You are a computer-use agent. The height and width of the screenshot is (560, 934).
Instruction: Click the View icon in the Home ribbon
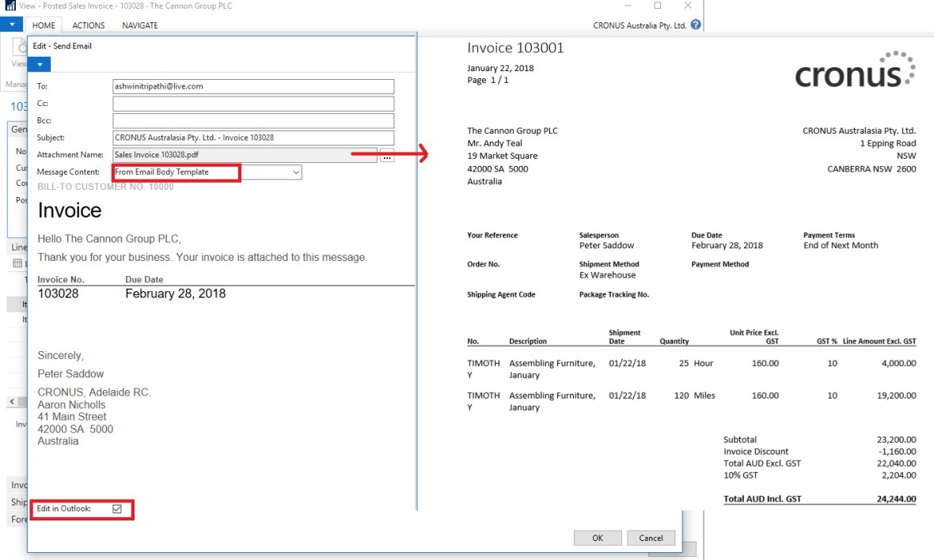pos(19,53)
